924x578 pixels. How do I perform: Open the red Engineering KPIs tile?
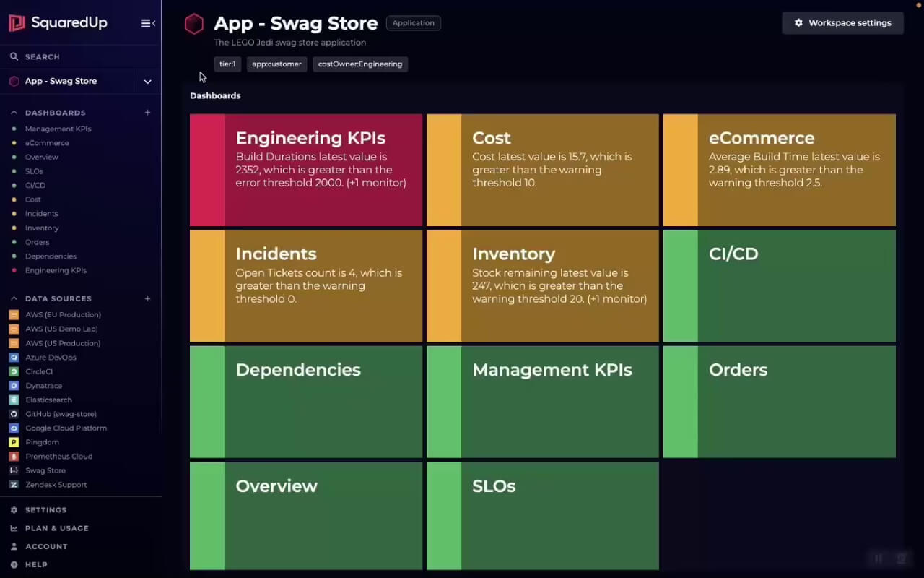[306, 170]
